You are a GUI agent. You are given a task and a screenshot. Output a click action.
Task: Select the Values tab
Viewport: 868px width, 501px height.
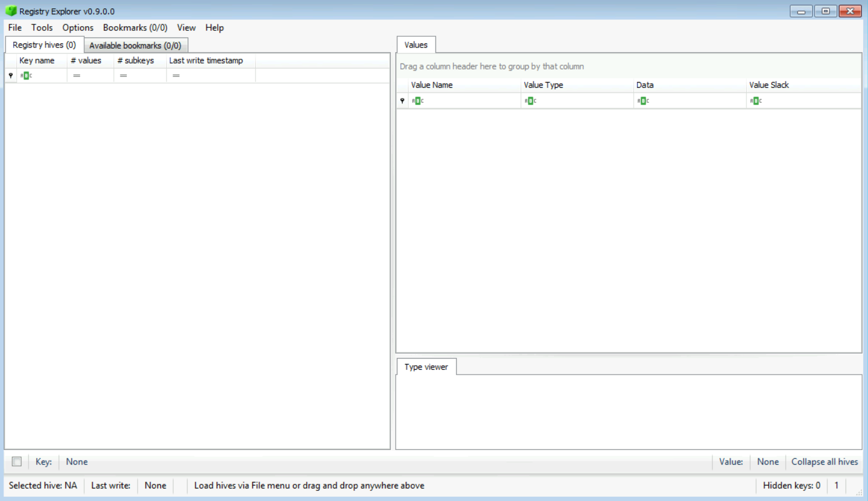[416, 45]
